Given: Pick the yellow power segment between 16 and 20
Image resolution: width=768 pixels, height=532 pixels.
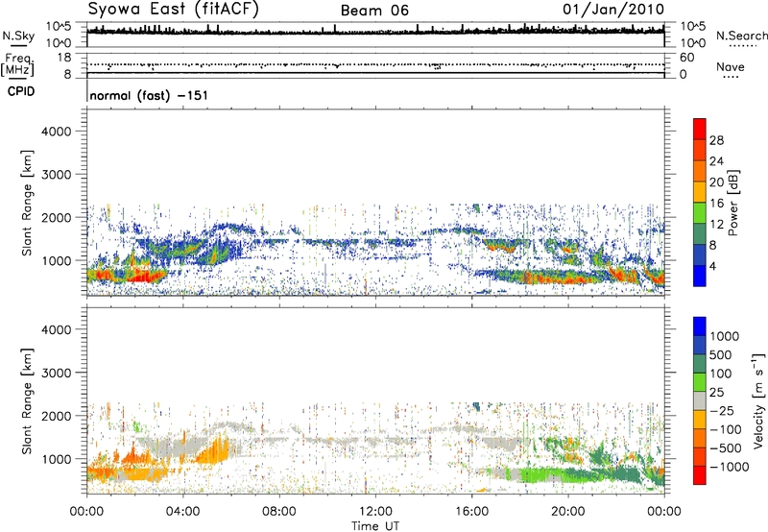Looking at the screenshot, I should pyautogui.click(x=700, y=192).
